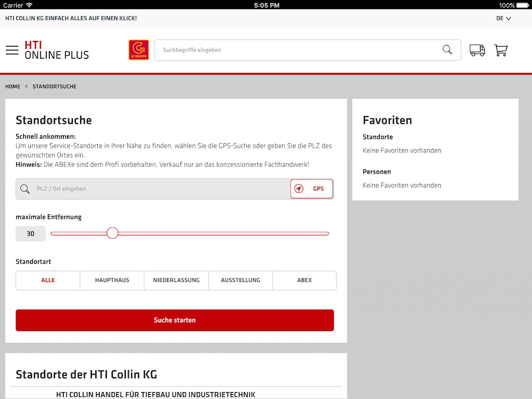Open the delivery truck icon
The width and height of the screenshot is (532, 399).
point(477,50)
